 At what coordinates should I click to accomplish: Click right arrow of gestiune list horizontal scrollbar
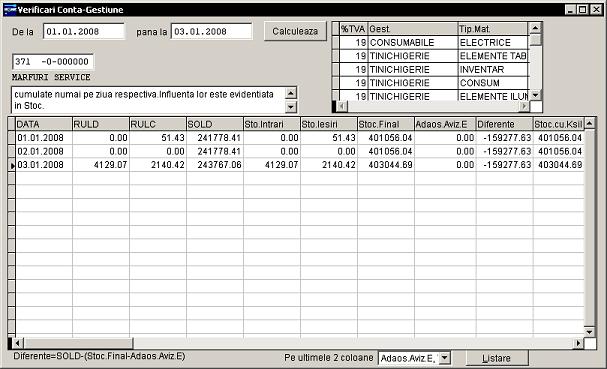(524, 106)
